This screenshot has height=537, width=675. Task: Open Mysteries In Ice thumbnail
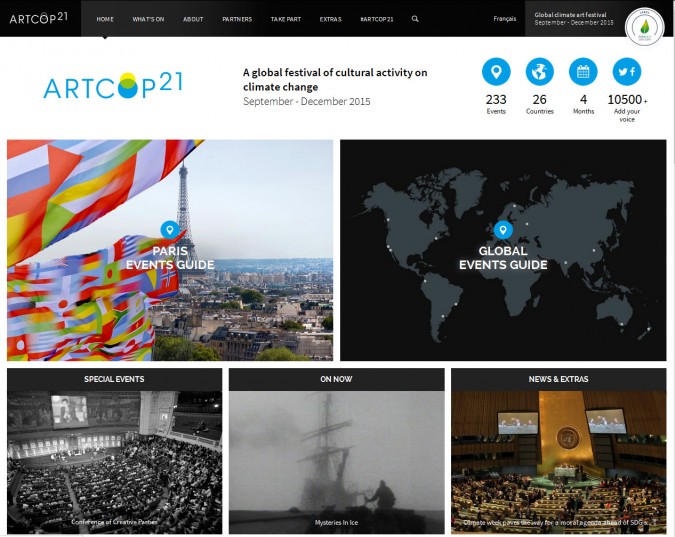click(x=336, y=462)
